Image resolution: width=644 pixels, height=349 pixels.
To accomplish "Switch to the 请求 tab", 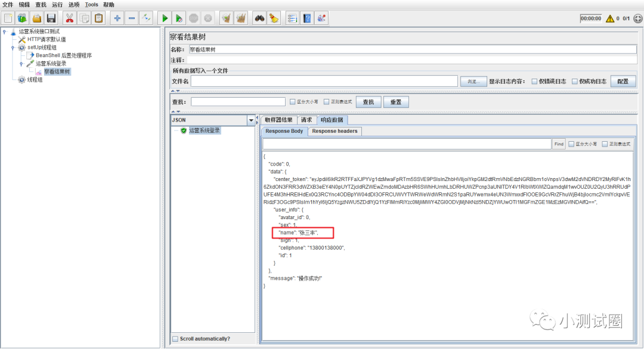I will pyautogui.click(x=306, y=120).
